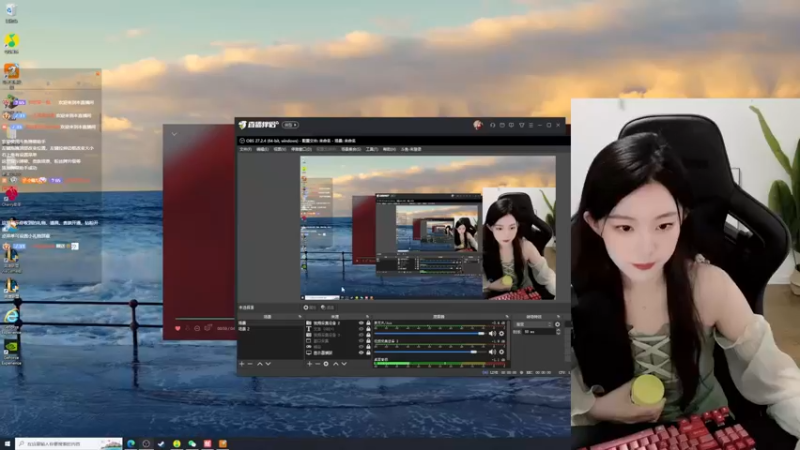Mute the second audio mixer channel
Image resolution: width=800 pixels, height=450 pixels.
coord(492,352)
